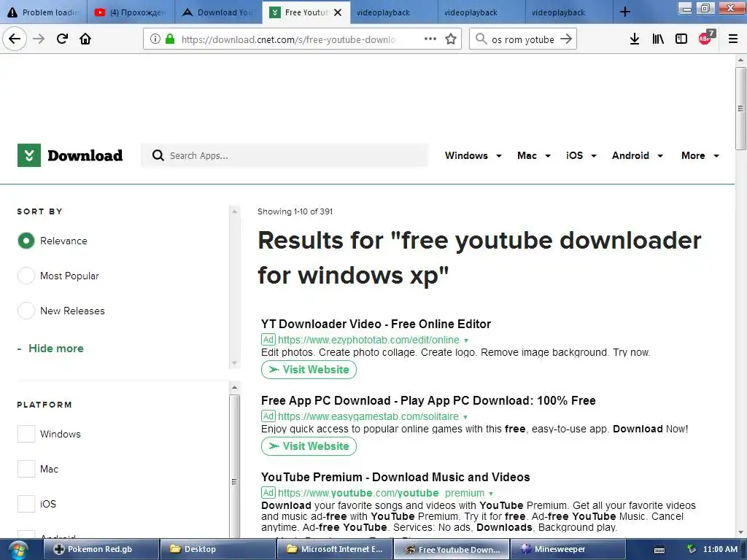Click the search go arrow

click(x=566, y=39)
